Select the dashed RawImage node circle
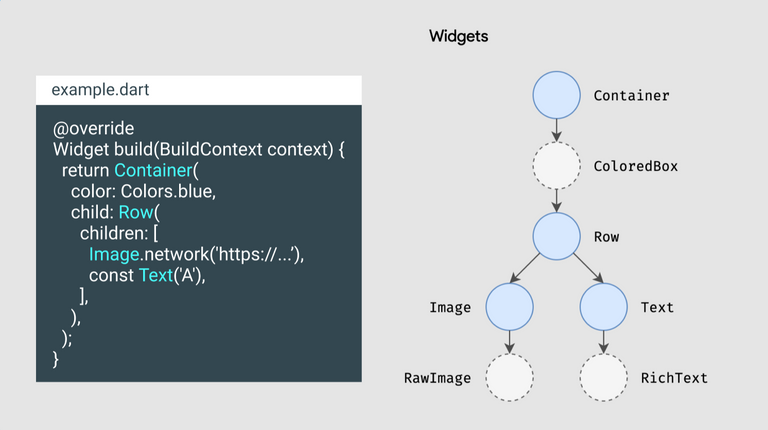The height and width of the screenshot is (430, 768). (x=509, y=378)
